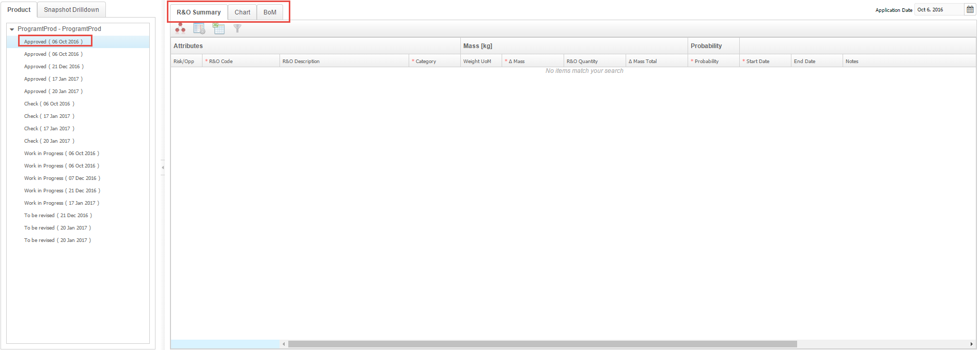
Task: Click the End Date column header
Action: (x=817, y=61)
